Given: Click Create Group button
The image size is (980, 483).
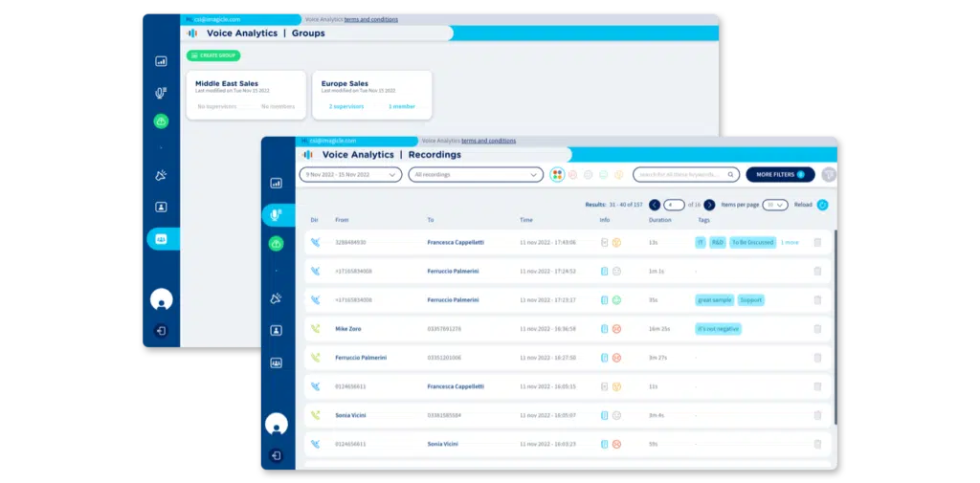Looking at the screenshot, I should coord(213,55).
